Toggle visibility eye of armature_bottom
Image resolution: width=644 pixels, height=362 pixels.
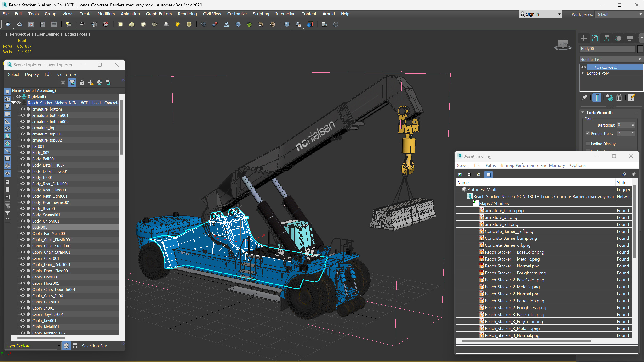point(23,109)
